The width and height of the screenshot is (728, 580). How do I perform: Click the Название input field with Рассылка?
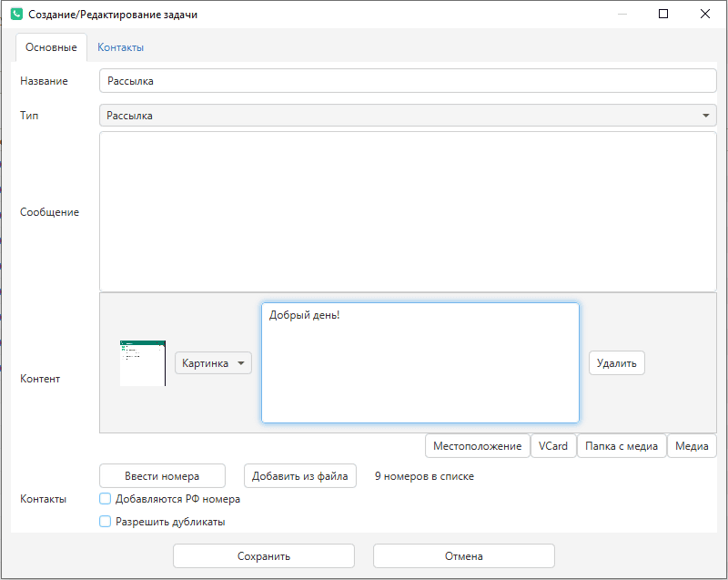[x=408, y=81]
